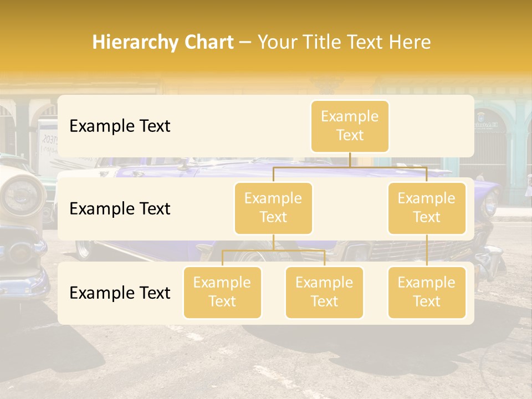Click the bottom band's right edge past the last box
Image resolution: width=532 pixels, height=399 pixels.
[x=470, y=293]
